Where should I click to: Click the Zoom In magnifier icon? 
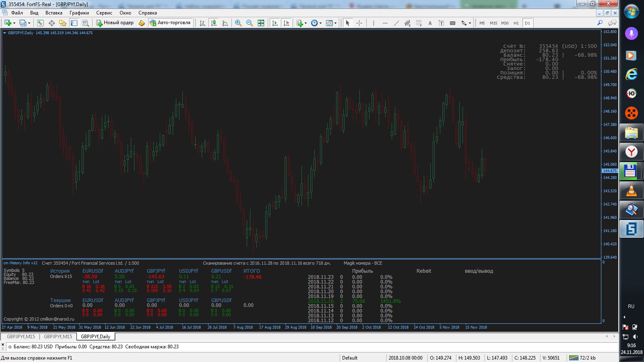pyautogui.click(x=238, y=23)
